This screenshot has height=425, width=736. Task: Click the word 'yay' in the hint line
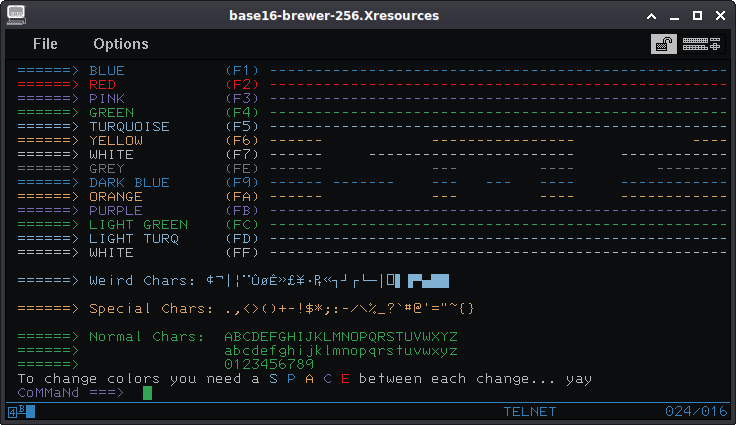pos(579,379)
